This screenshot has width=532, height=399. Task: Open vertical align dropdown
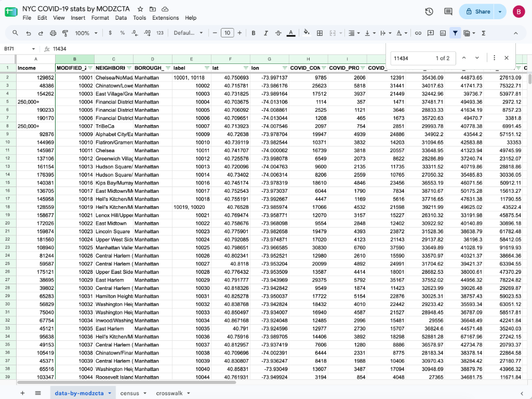click(x=370, y=33)
